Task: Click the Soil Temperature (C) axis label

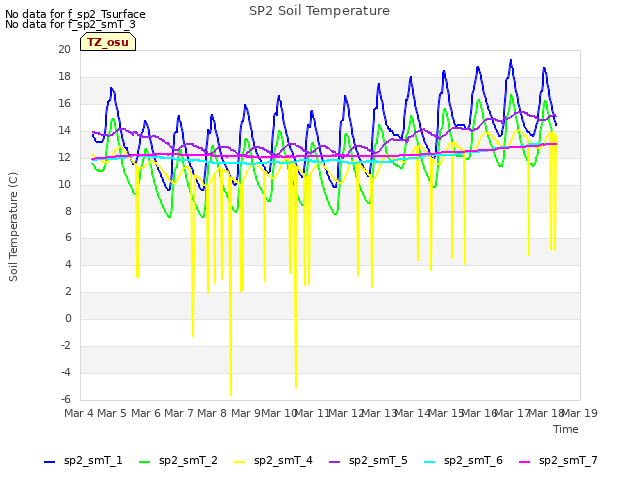Action: click(13, 227)
